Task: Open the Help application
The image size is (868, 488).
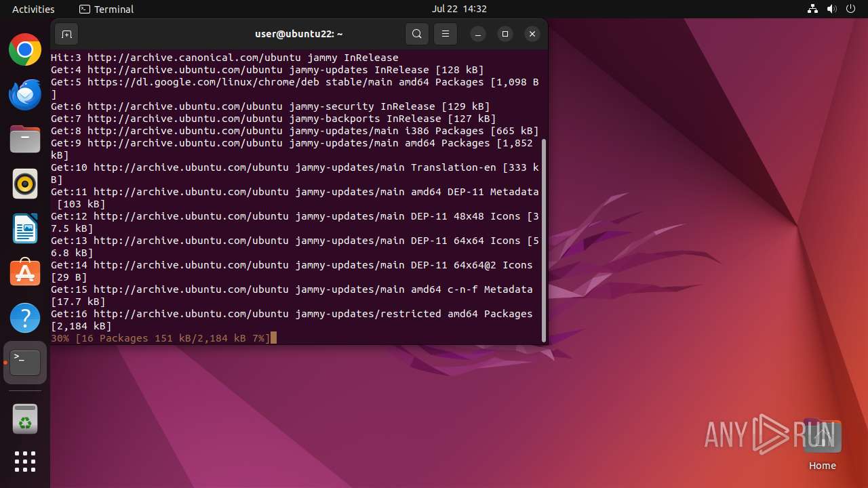Action: (x=25, y=318)
